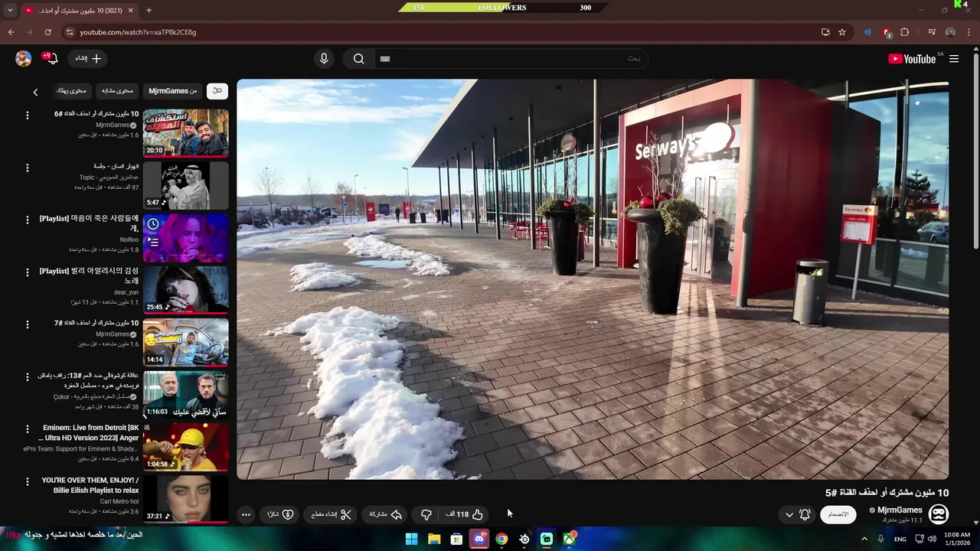Open 10 مليون مشترك #6 thumbnail
The image size is (980, 551).
pos(185,133)
